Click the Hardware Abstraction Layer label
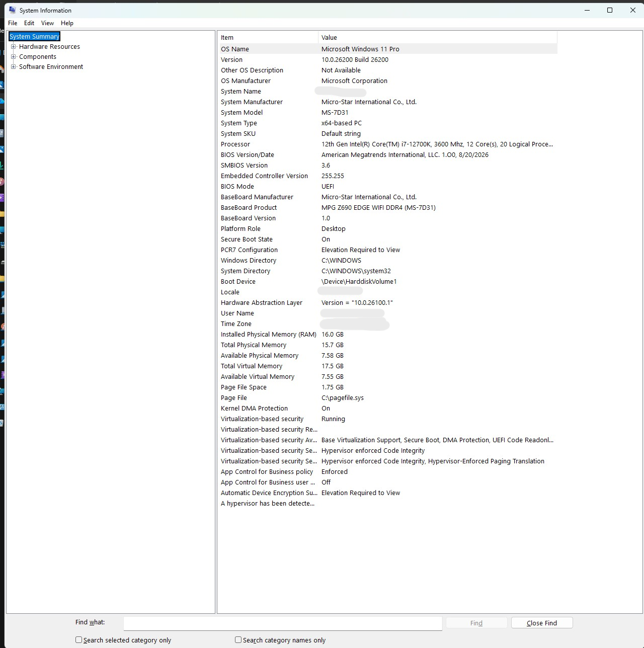 (x=262, y=303)
